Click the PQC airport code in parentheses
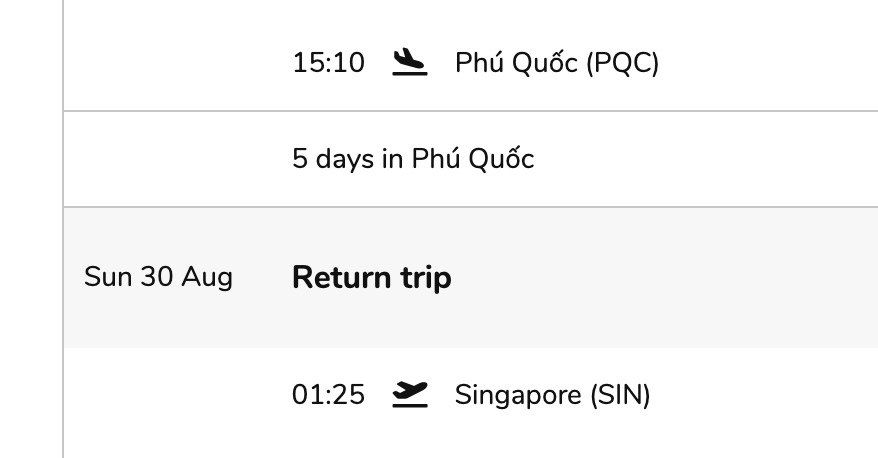 (623, 62)
